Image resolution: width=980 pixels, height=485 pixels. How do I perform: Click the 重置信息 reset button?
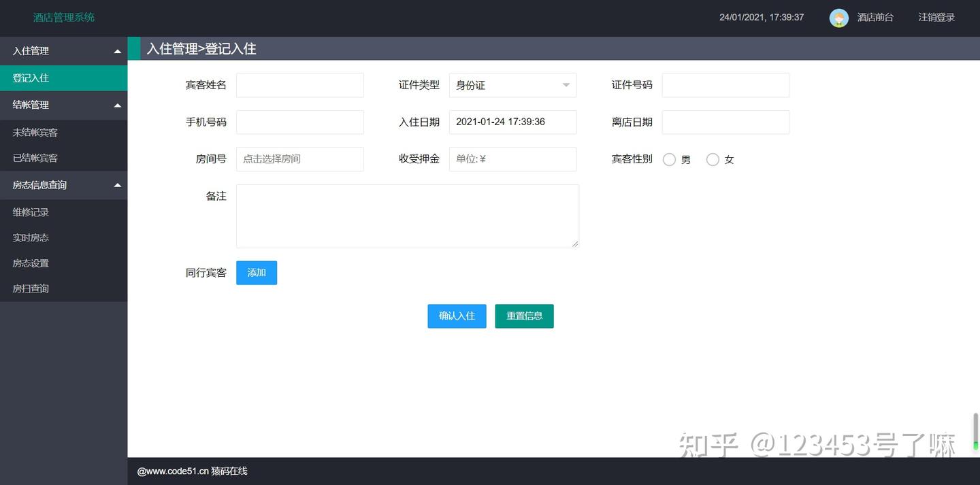(524, 316)
